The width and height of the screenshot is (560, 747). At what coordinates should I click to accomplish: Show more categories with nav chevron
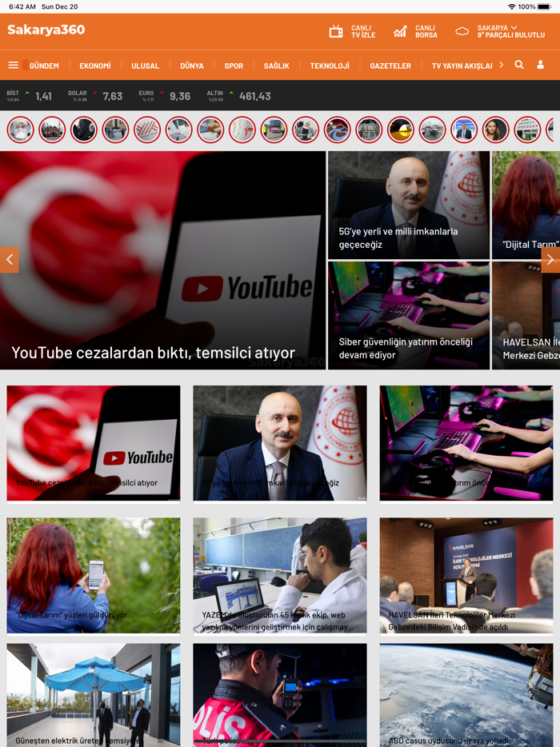coord(502,65)
